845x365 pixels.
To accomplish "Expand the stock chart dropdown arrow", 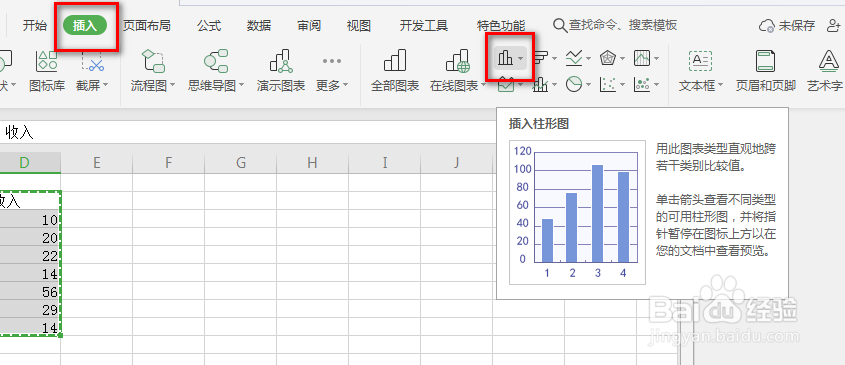I will coord(656,58).
